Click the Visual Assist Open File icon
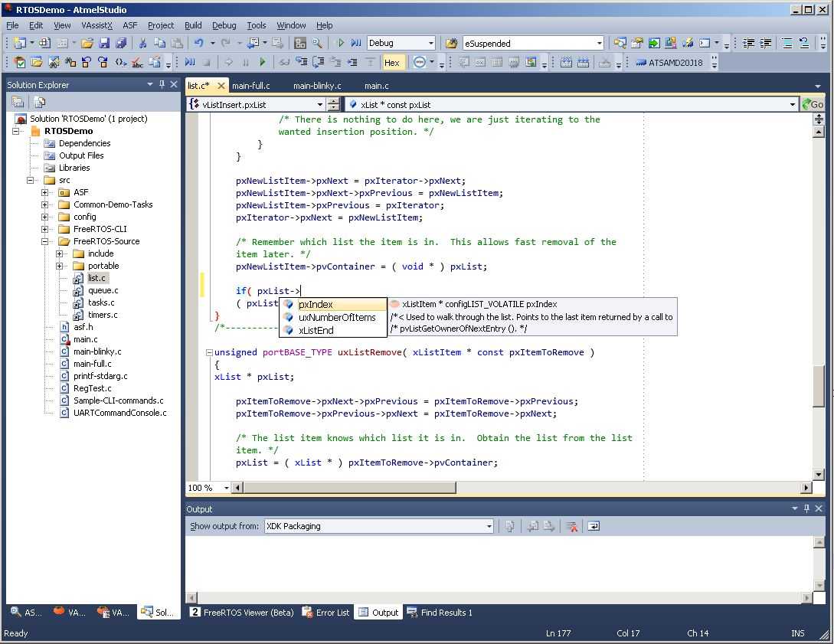This screenshot has height=644, width=834. click(37, 62)
